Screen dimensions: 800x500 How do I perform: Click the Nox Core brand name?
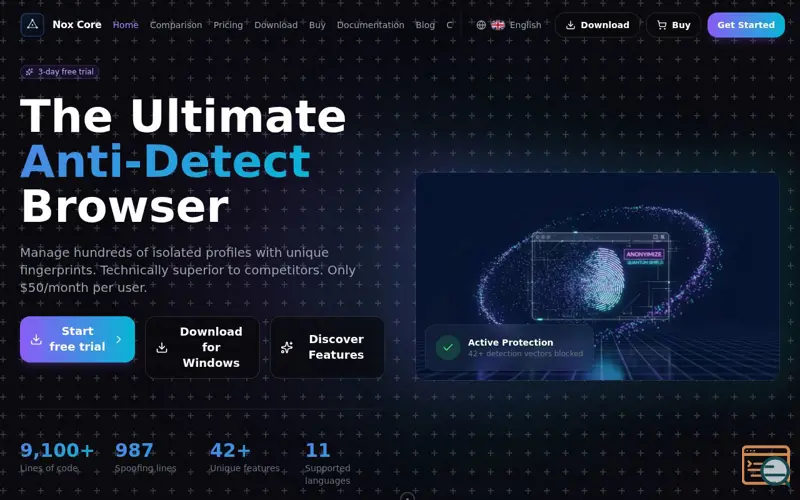point(77,24)
